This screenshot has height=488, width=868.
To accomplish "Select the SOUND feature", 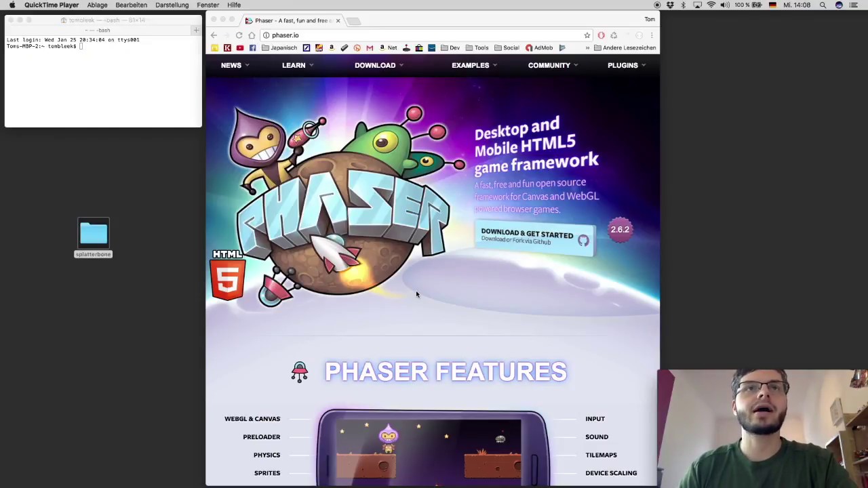I will (597, 437).
